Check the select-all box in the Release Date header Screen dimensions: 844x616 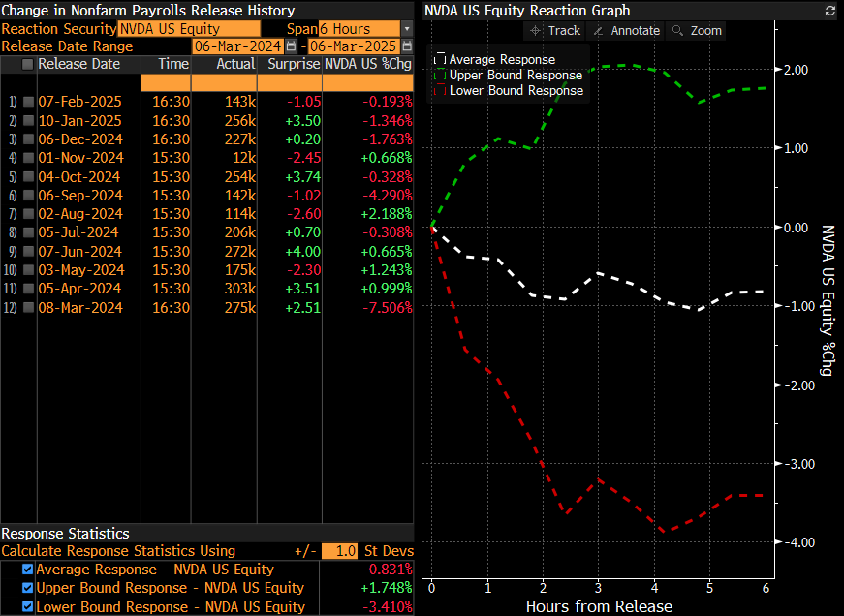[x=27, y=65]
